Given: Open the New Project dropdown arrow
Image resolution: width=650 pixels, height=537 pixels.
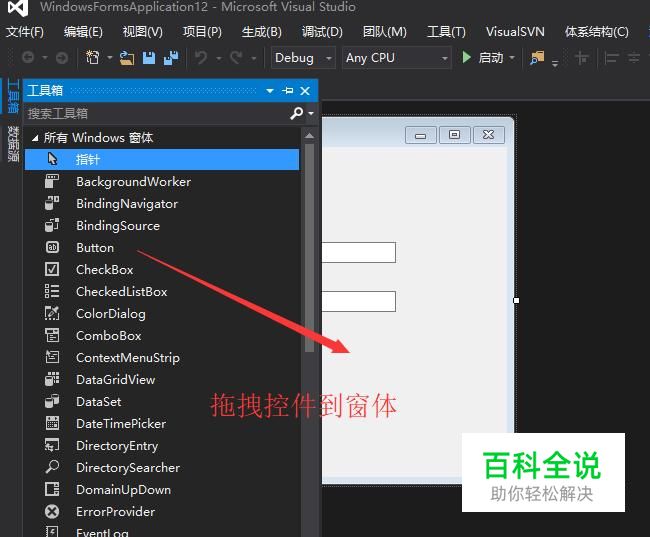Looking at the screenshot, I should [110, 57].
